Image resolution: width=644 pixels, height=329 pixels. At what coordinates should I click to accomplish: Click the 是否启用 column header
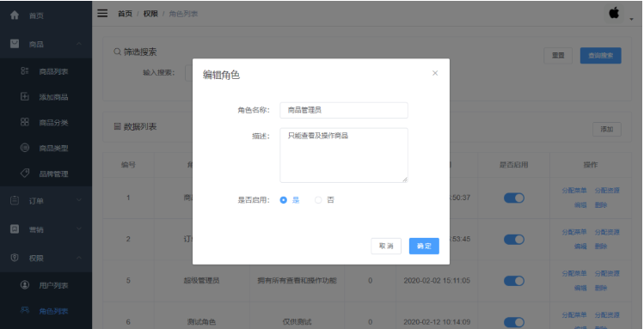(x=514, y=165)
